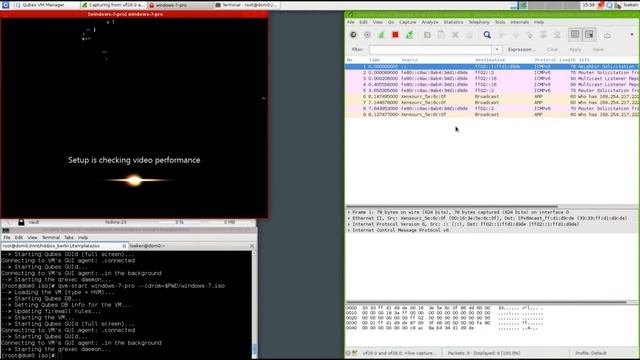Viewport: 640px width, 360px height.
Task: Jump to last packet icon
Action: 557,35
